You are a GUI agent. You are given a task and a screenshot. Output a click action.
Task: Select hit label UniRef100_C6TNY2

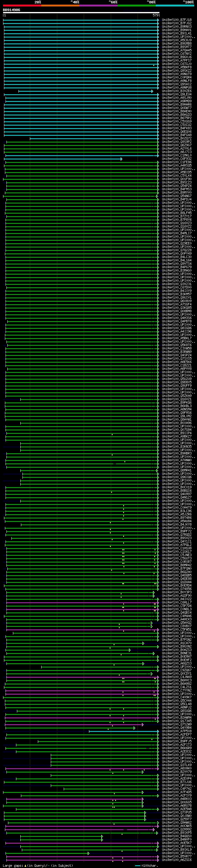pos(176,54)
